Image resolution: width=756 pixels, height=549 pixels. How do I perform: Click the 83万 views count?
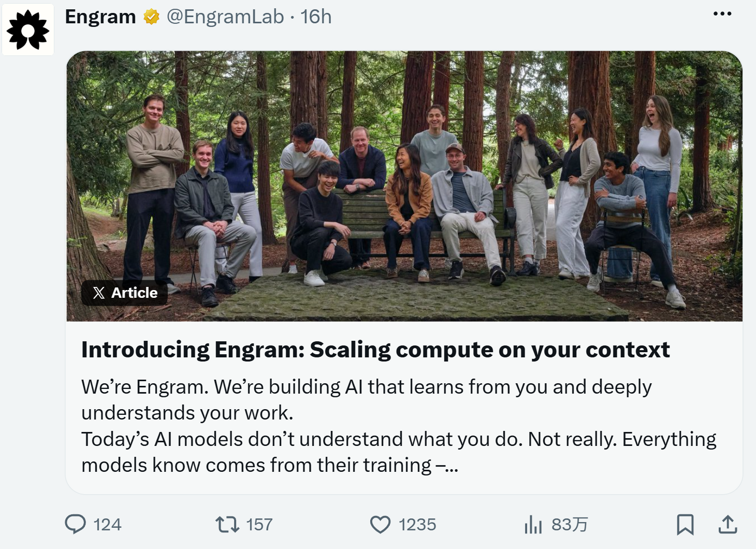570,525
